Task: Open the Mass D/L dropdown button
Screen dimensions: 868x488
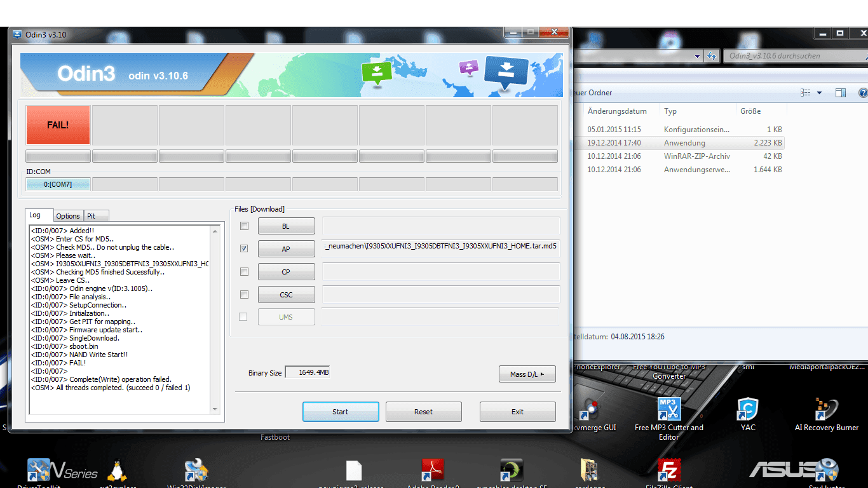Action: click(527, 374)
